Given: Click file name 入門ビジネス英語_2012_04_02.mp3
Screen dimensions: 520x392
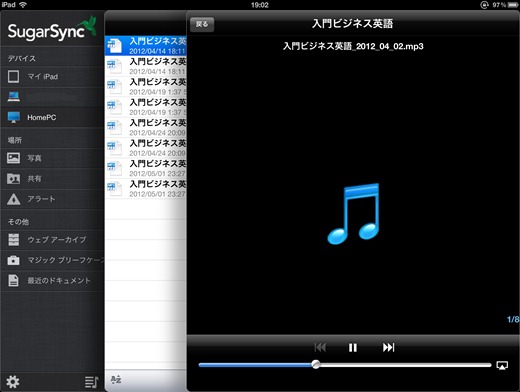Looking at the screenshot, I should coord(353,46).
